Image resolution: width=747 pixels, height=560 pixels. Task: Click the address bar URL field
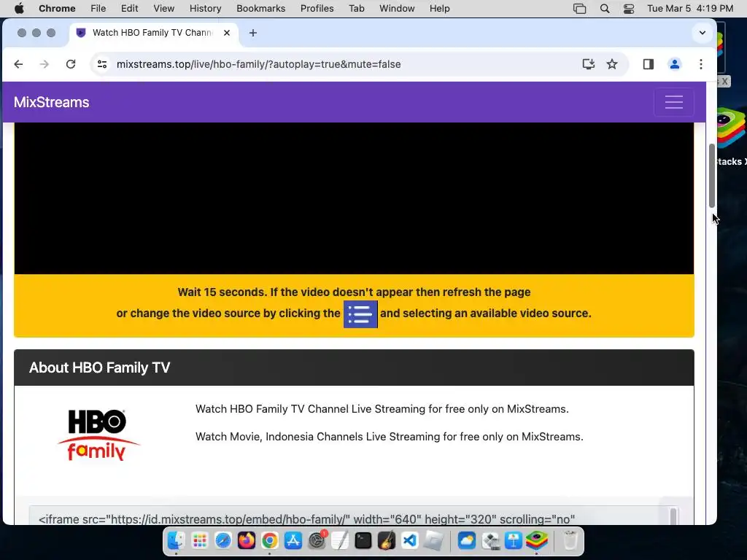click(259, 64)
